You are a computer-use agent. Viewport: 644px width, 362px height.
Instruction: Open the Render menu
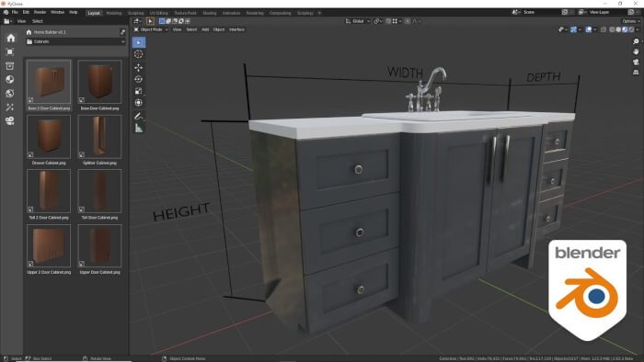pos(40,12)
